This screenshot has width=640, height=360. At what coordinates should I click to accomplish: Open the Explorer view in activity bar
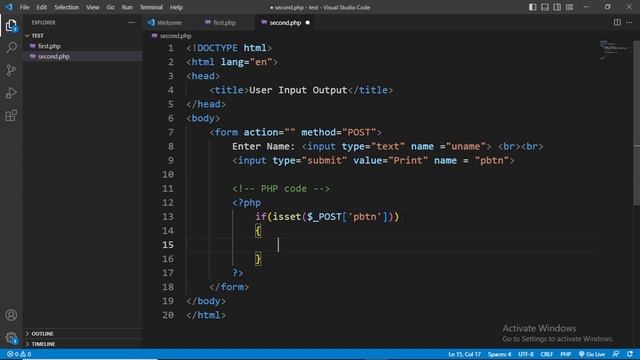(11, 25)
